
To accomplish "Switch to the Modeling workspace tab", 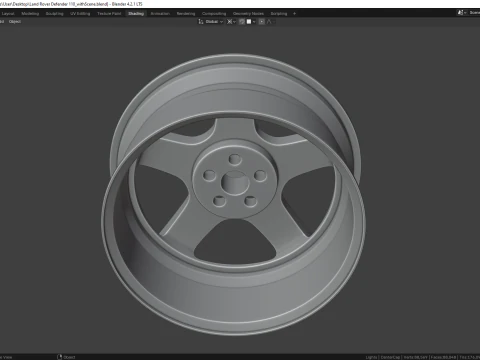I will pyautogui.click(x=30, y=14).
